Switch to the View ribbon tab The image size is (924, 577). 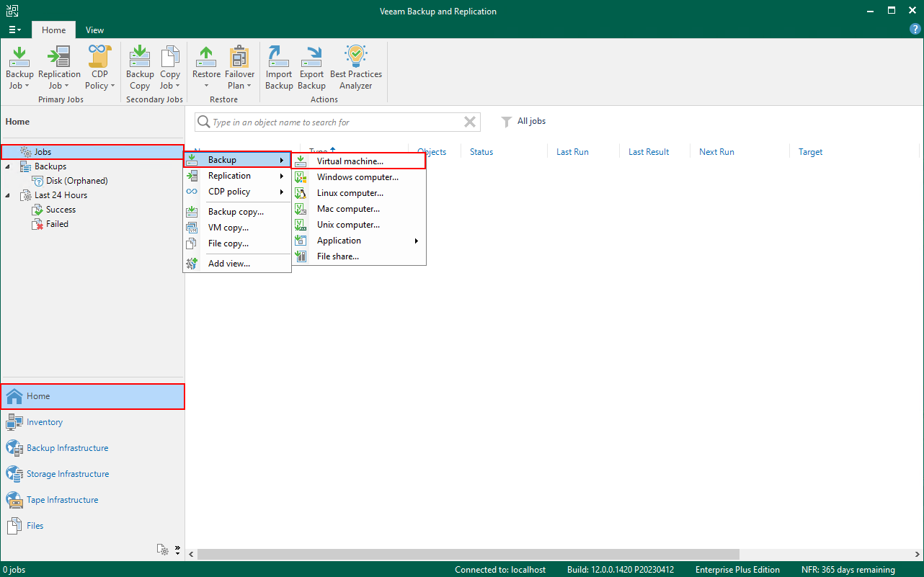94,30
